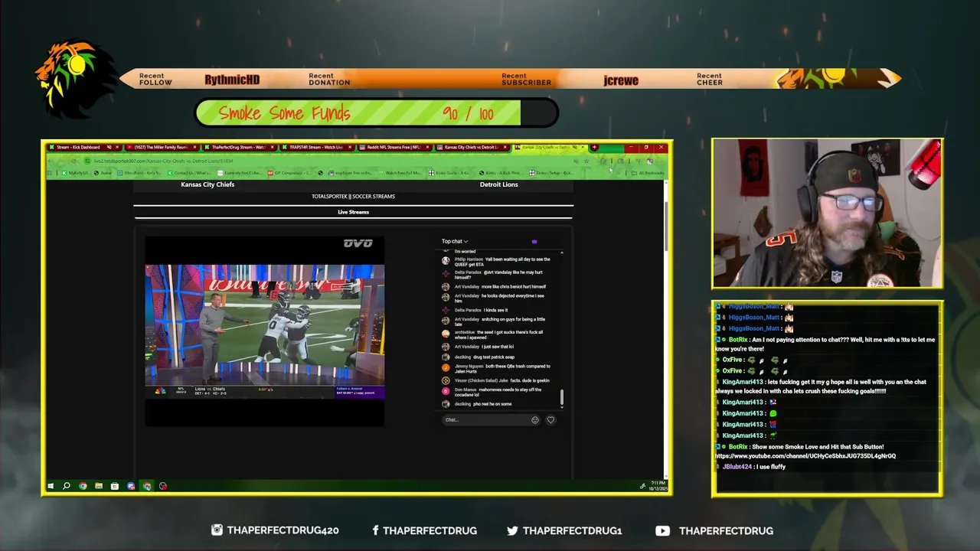This screenshot has height=551, width=980.
Task: Click YouTube channel link in BotRix message
Action: coord(805,456)
